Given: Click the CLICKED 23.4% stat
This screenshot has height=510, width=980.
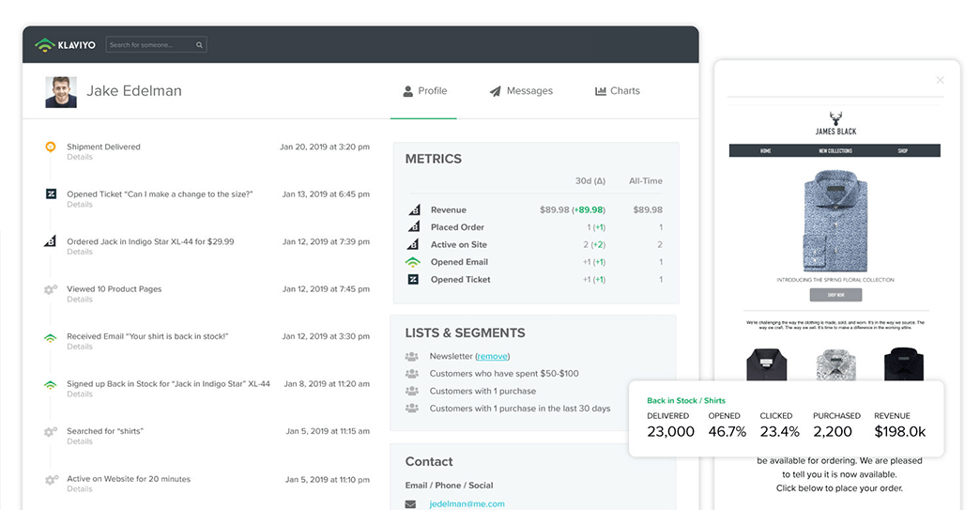Looking at the screenshot, I should point(779,425).
